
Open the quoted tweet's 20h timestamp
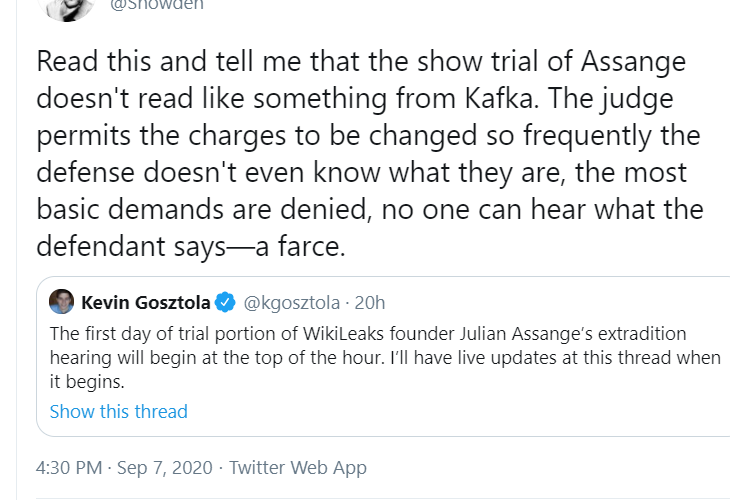368,302
